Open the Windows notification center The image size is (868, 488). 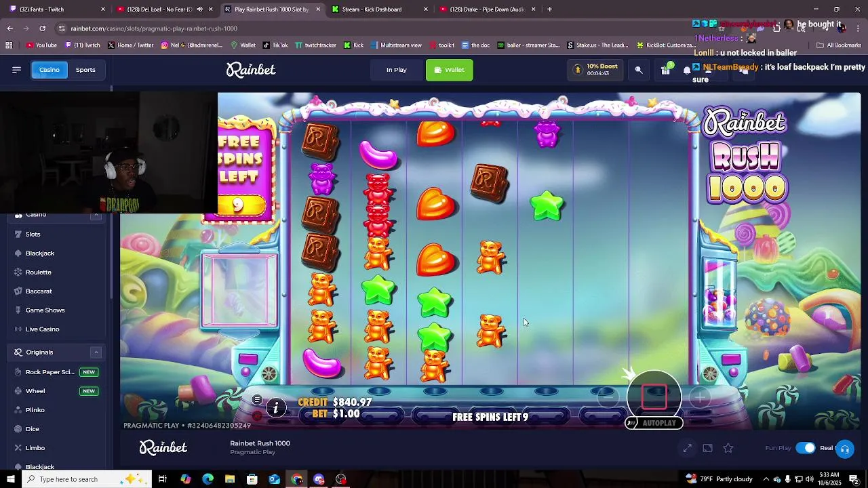tap(854, 479)
